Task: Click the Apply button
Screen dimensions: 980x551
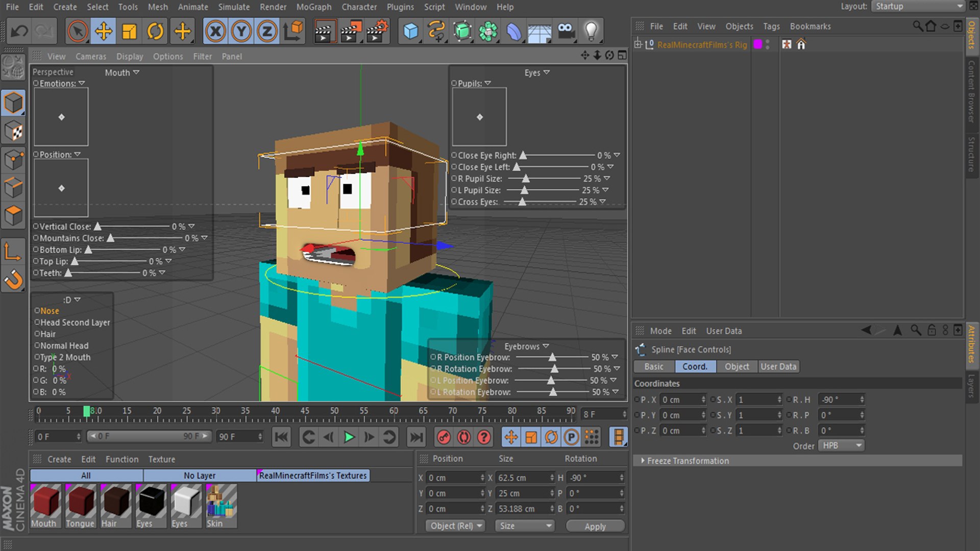Action: 595,527
